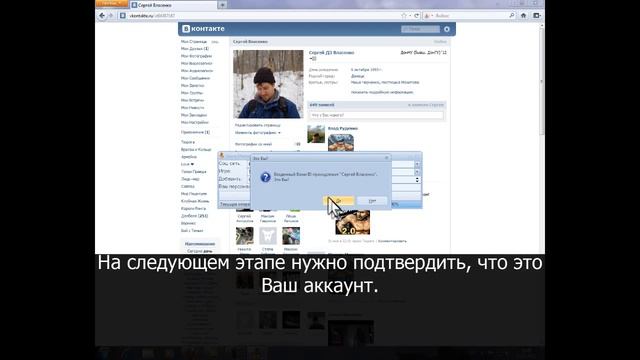The image size is (640, 360).
Task: Confirm with the Да button in the dialog
Action: (338, 201)
